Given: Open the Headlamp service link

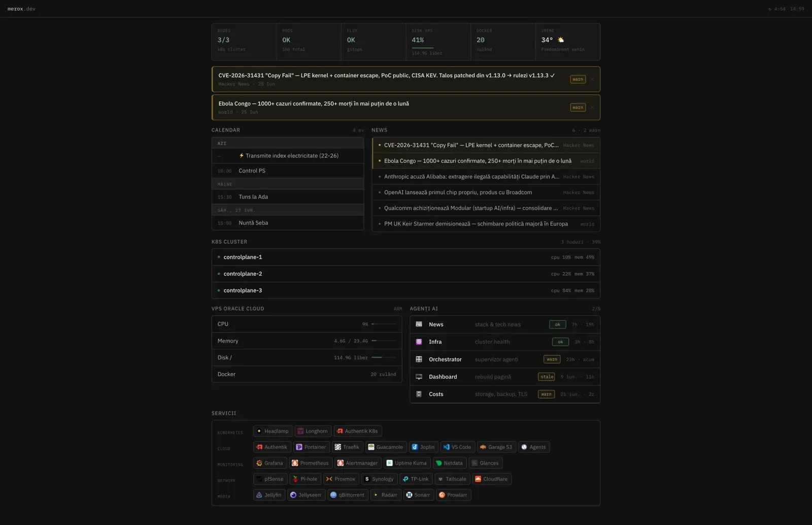Looking at the screenshot, I should pos(273,431).
